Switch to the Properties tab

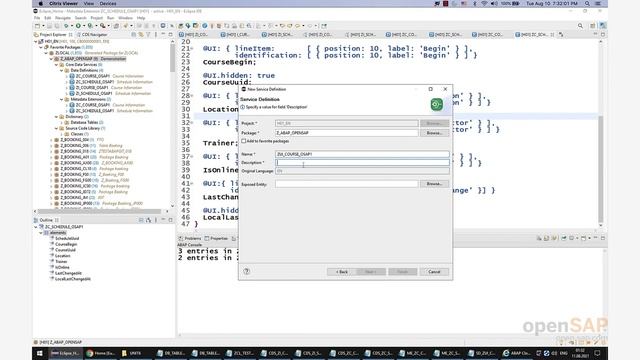(216, 238)
